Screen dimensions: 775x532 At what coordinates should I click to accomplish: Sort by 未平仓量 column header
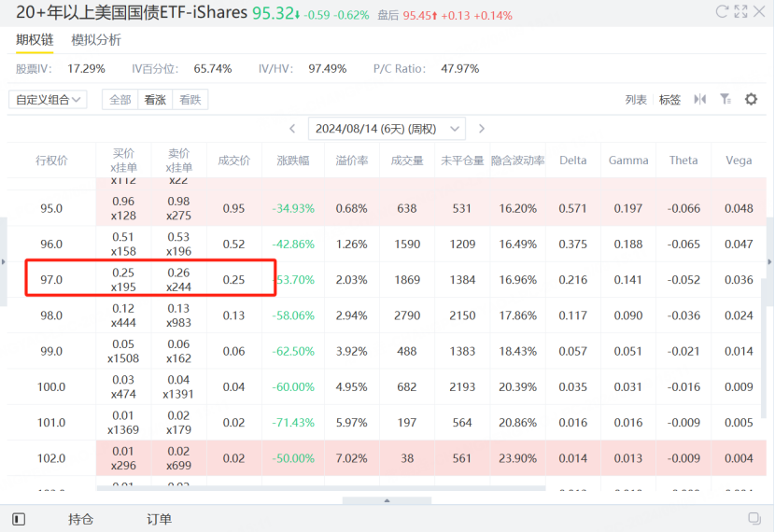462,161
